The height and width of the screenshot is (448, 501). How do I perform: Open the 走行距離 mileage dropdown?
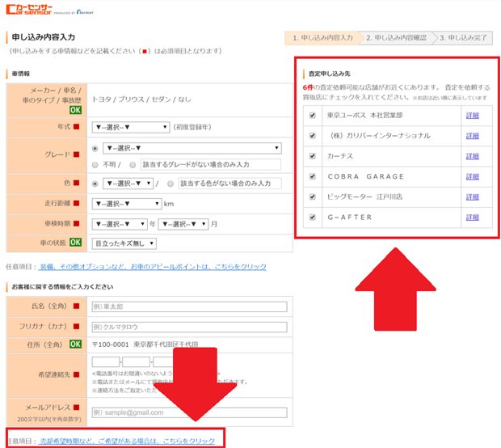click(x=127, y=204)
